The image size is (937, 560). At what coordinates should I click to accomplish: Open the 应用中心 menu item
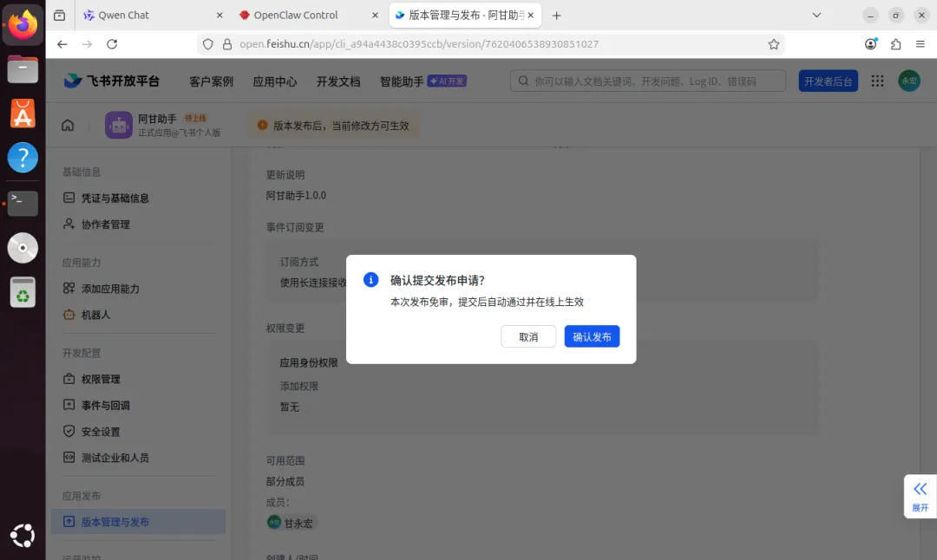coord(274,81)
